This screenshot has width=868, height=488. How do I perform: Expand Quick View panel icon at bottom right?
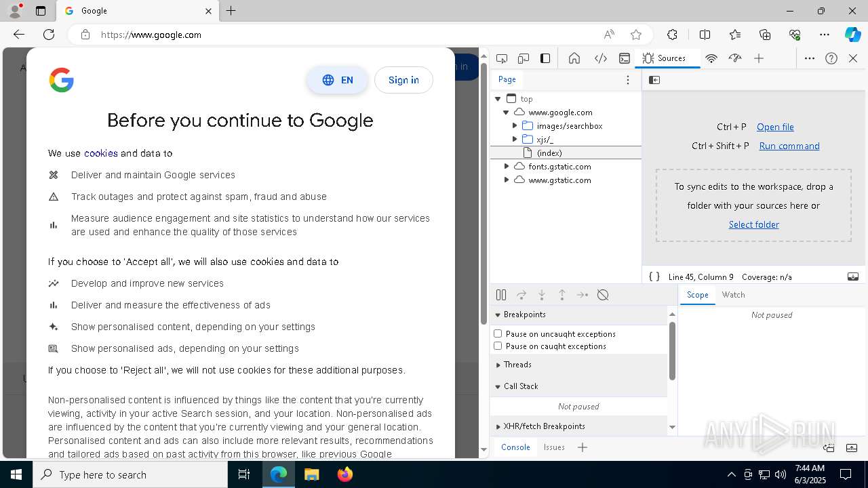(x=852, y=447)
